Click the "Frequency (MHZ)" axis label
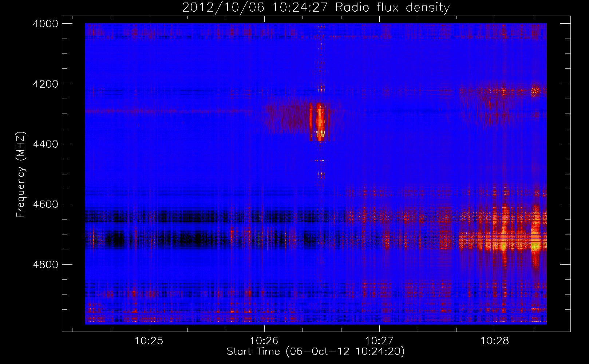 (21, 175)
